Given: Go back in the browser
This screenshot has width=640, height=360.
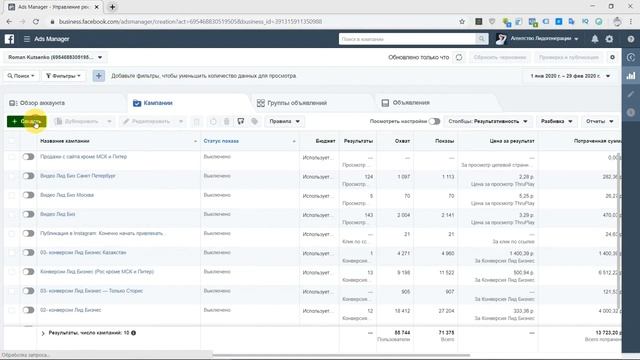Looking at the screenshot, I should click(9, 22).
